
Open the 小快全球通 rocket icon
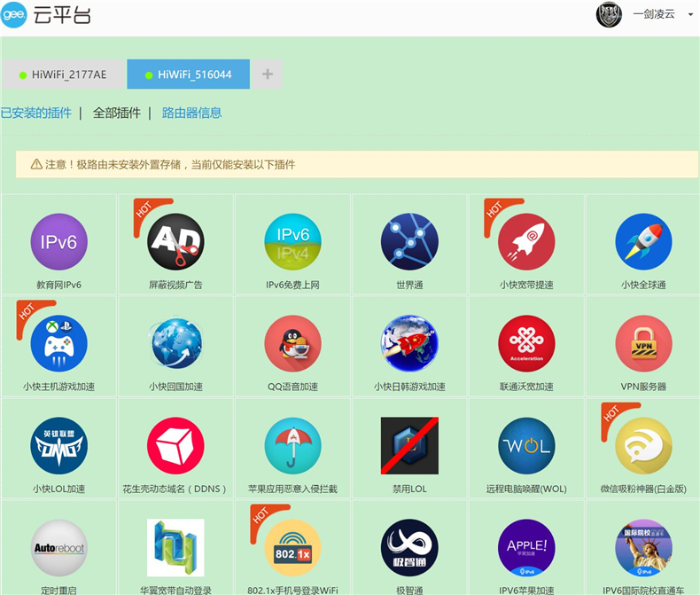click(x=643, y=242)
